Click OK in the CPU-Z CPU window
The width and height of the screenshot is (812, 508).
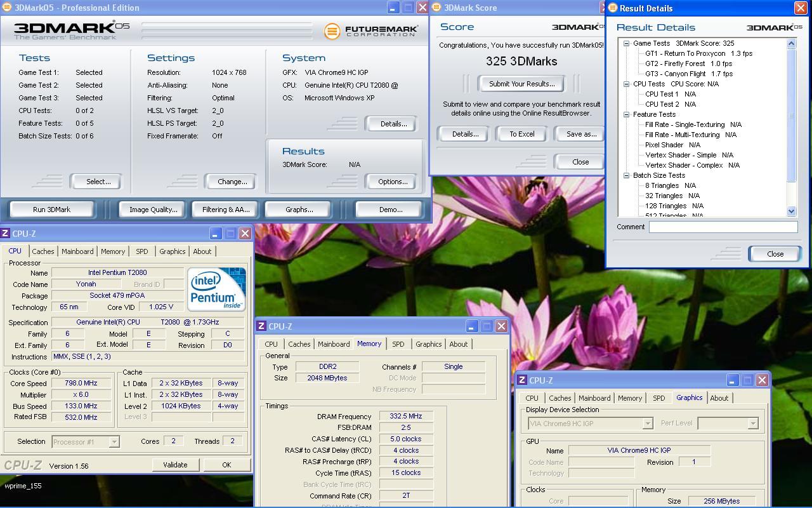pyautogui.click(x=226, y=465)
